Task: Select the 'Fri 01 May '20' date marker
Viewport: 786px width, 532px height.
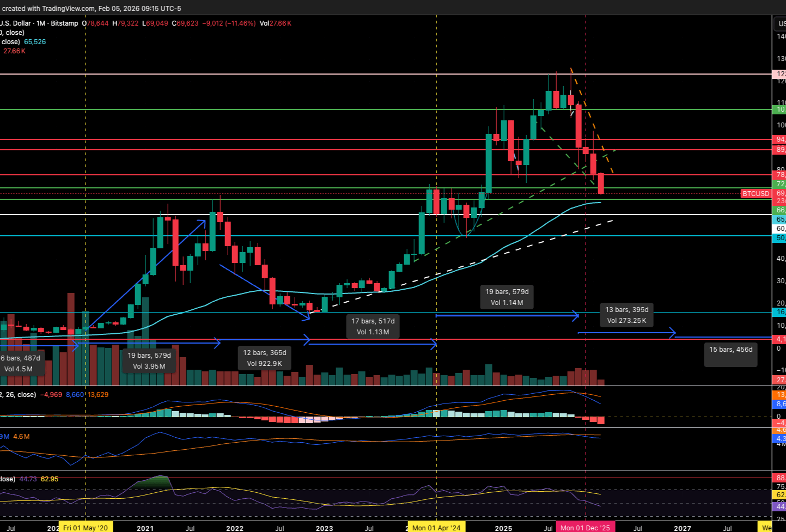Action: (x=86, y=528)
